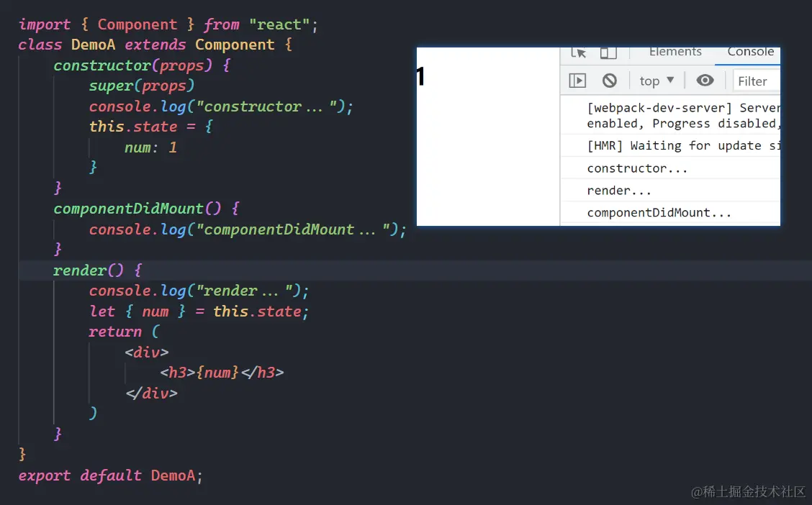Select the inspect element cursor icon
The width and height of the screenshot is (812, 505).
[x=579, y=53]
